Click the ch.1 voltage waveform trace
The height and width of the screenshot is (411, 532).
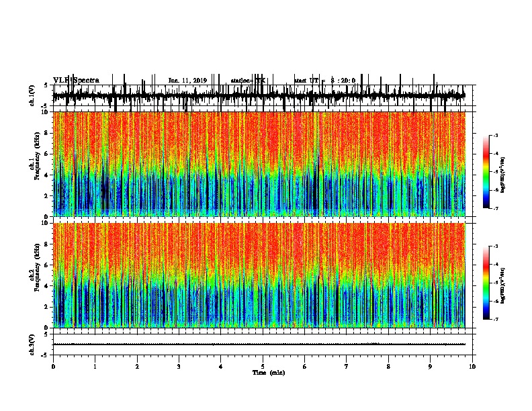click(x=259, y=95)
